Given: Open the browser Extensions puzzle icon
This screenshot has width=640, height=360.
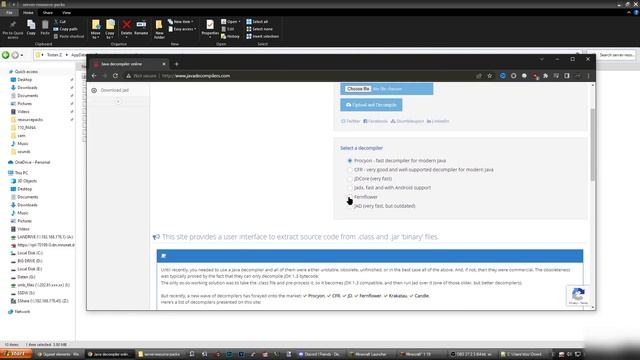Looking at the screenshot, I should point(545,76).
